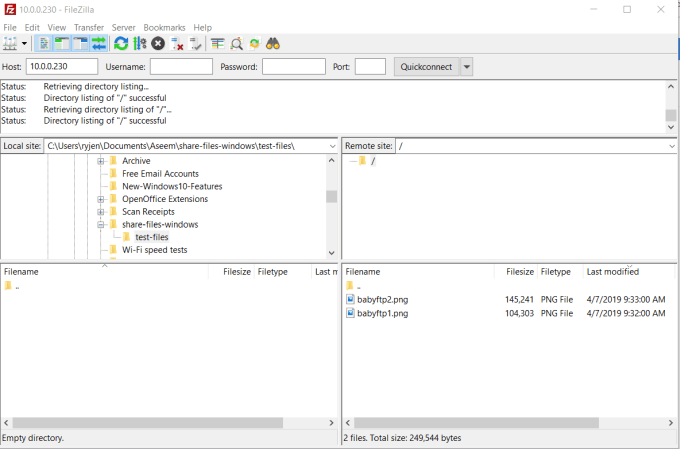
Task: Click the binoculars file search icon
Action: [x=273, y=44]
